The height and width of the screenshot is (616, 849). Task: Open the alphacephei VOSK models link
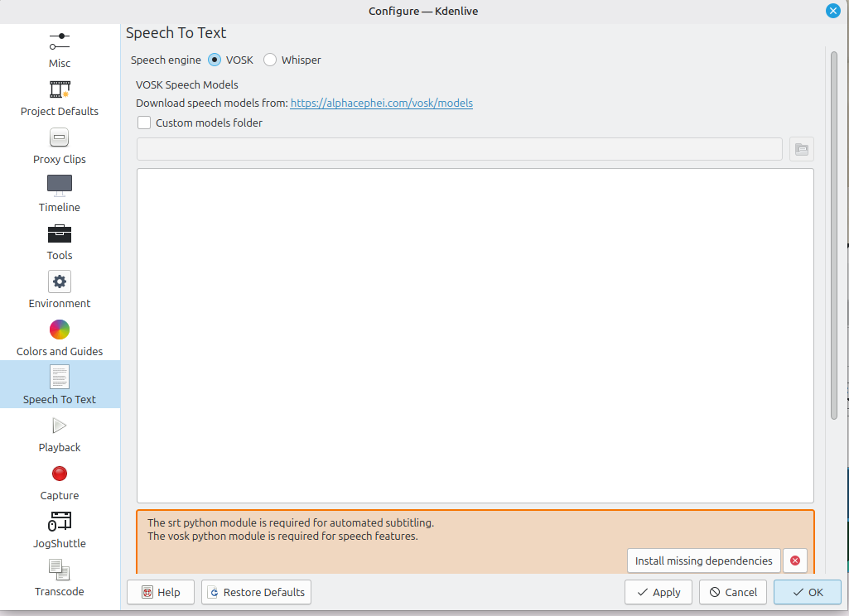click(x=381, y=103)
